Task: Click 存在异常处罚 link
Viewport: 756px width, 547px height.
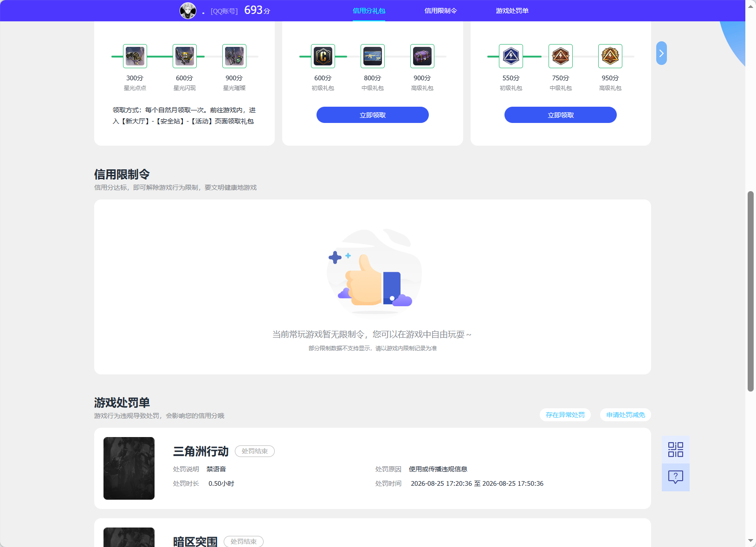Action: [565, 415]
